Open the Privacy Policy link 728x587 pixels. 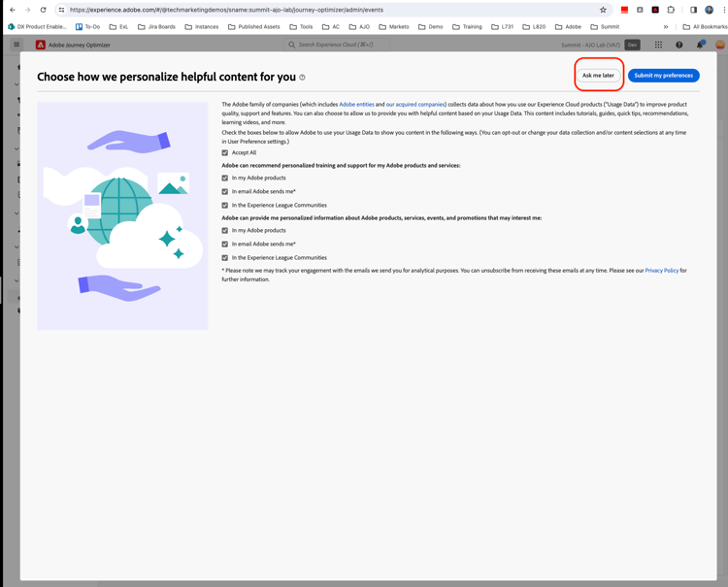tap(662, 271)
